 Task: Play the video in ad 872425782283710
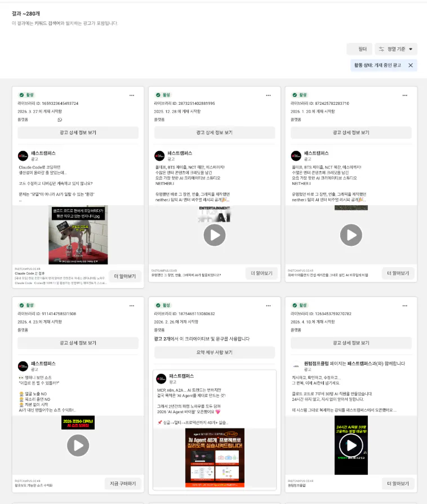click(x=351, y=235)
